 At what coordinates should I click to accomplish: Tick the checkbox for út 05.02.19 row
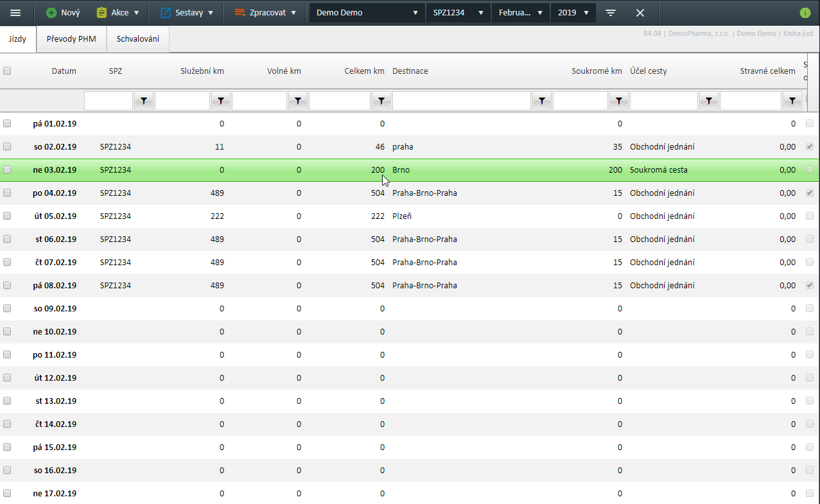coord(7,216)
